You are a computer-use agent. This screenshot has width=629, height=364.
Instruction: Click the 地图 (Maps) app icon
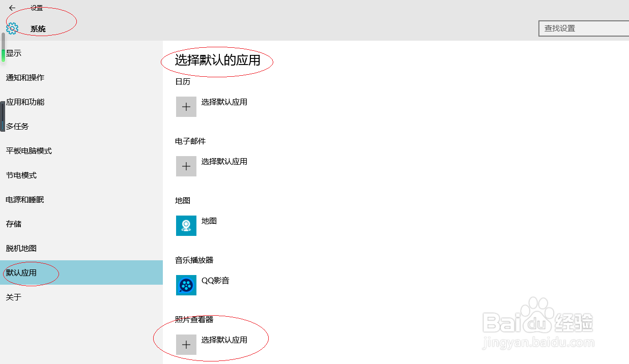click(x=186, y=226)
